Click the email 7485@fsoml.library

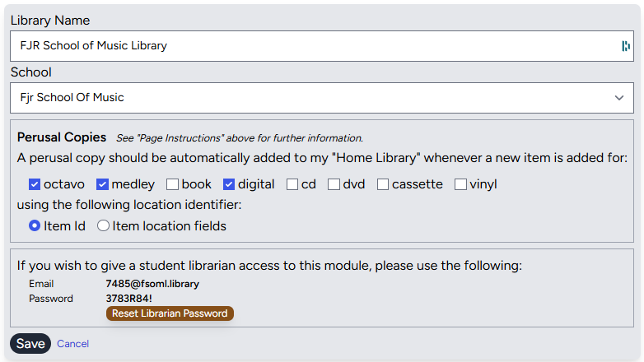click(x=152, y=284)
